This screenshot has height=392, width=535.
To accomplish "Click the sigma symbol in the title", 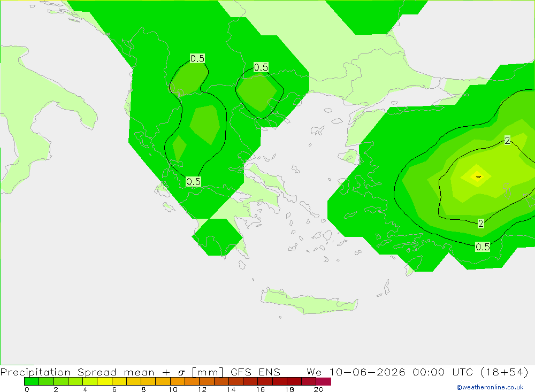I will [x=181, y=372].
